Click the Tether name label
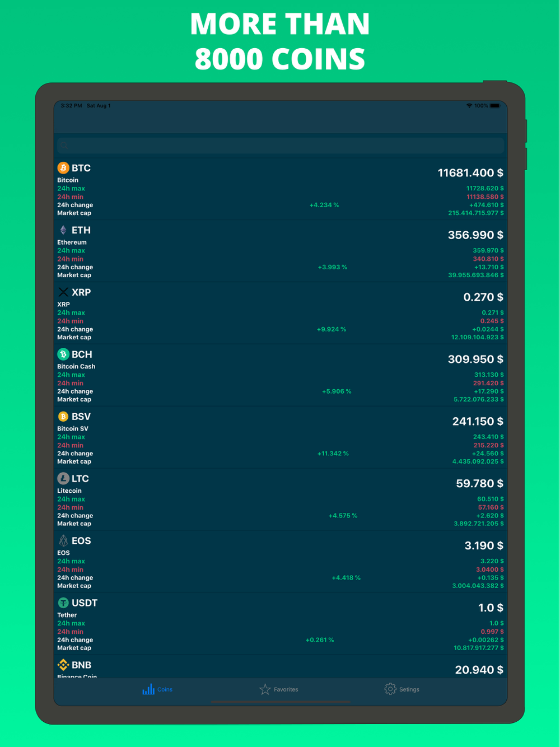Viewport: 560px width, 747px height. click(67, 615)
